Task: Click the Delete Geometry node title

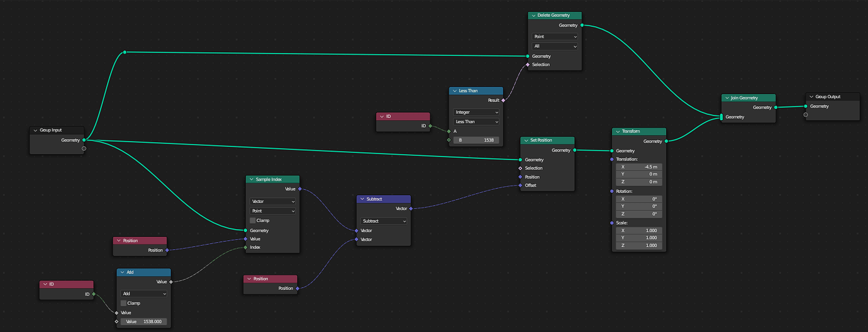Action: pyautogui.click(x=553, y=15)
